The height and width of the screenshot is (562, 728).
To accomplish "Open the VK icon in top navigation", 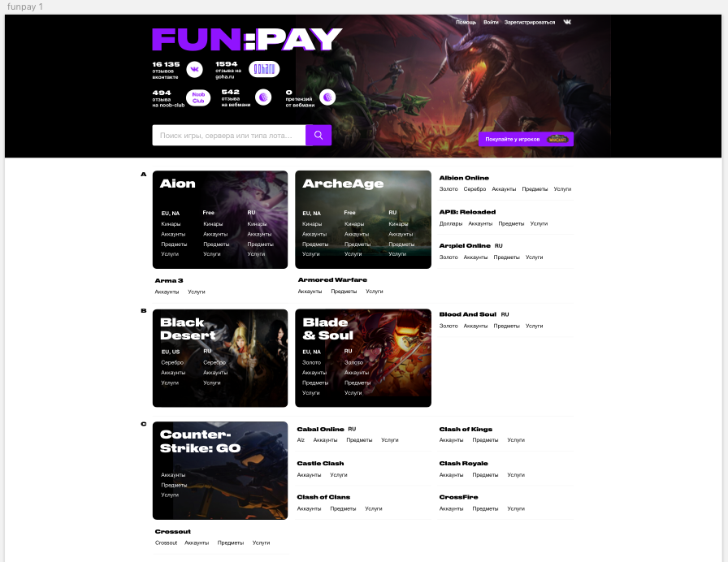I will (567, 22).
